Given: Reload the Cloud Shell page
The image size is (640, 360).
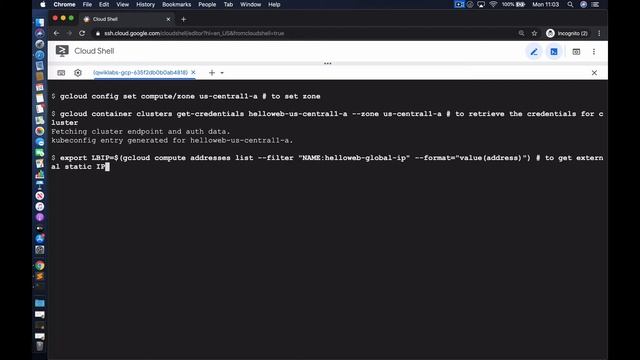Looking at the screenshot, I should pyautogui.click(x=82, y=33).
